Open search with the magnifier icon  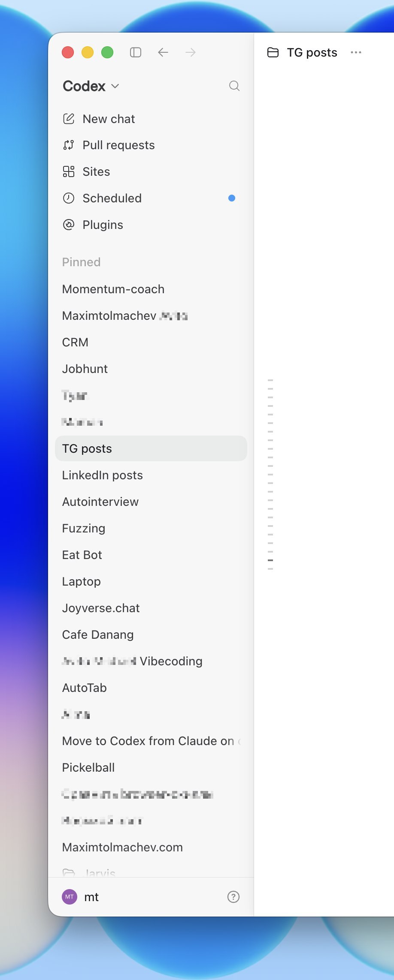click(x=234, y=86)
